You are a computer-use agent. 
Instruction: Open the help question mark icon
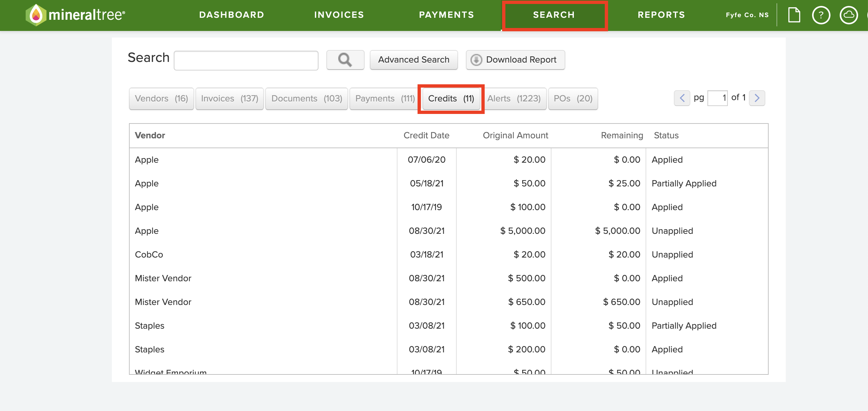[821, 15]
